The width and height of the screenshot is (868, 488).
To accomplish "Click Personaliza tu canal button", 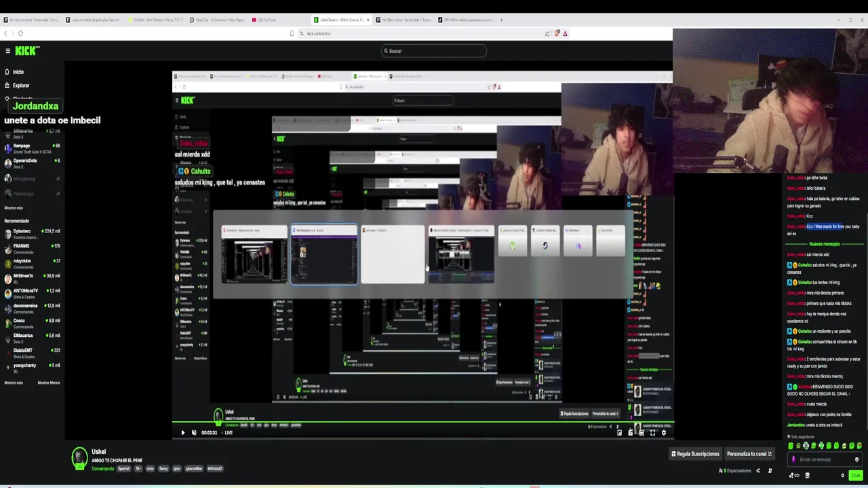I will (x=749, y=453).
